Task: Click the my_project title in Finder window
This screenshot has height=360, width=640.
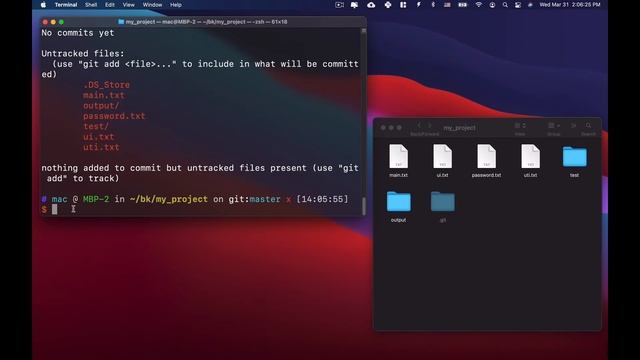Action: 459,128
